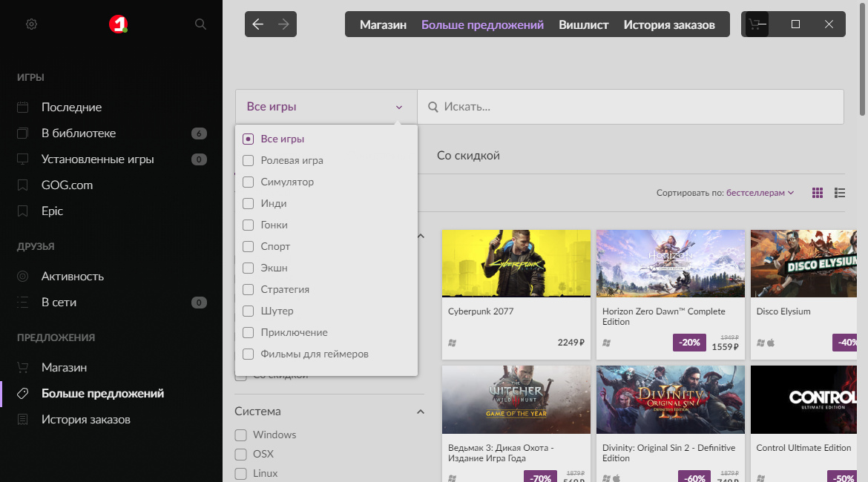868x482 pixels.
Task: Collapse the Система filter section
Action: [420, 412]
